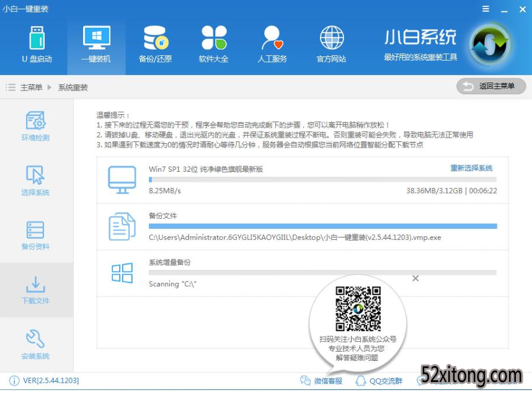Close the QR code popup

415,278
